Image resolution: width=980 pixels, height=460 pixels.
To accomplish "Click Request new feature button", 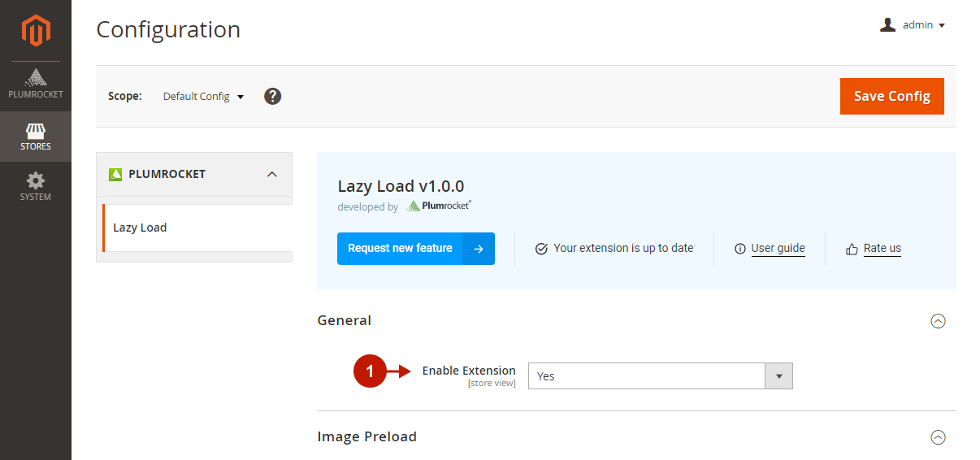I will point(416,249).
